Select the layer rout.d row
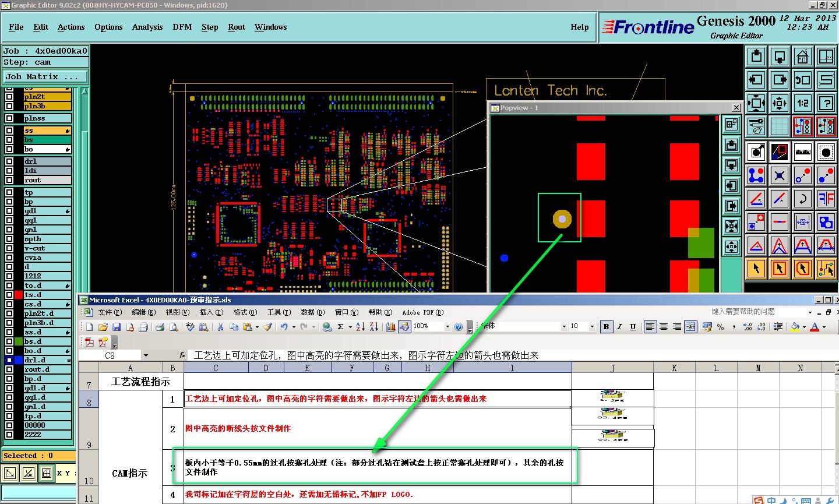The image size is (839, 504). pos(47,369)
